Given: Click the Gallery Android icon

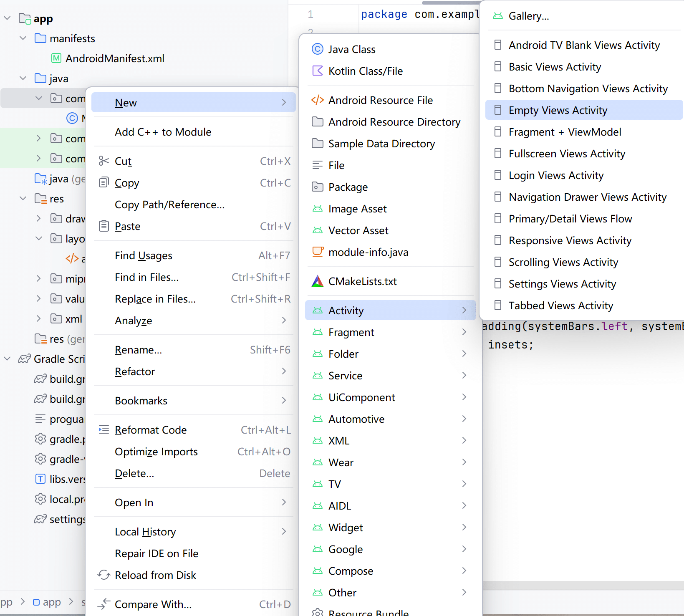Looking at the screenshot, I should coord(497,16).
